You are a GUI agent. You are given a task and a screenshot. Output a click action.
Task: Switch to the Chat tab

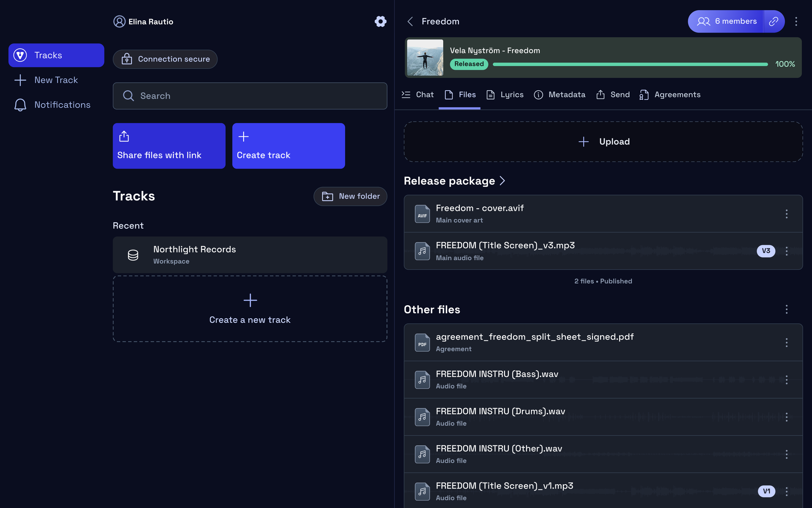click(417, 95)
